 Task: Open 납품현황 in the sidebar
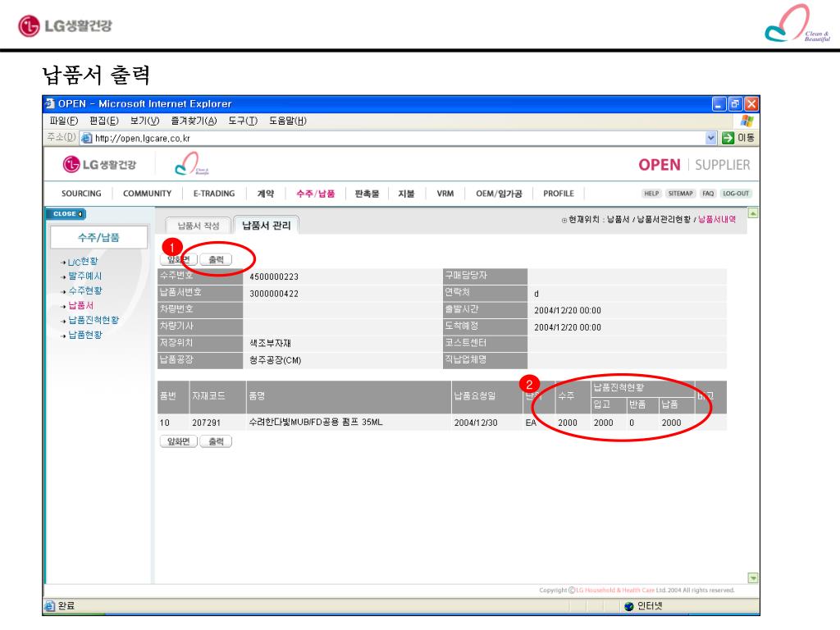pos(84,335)
